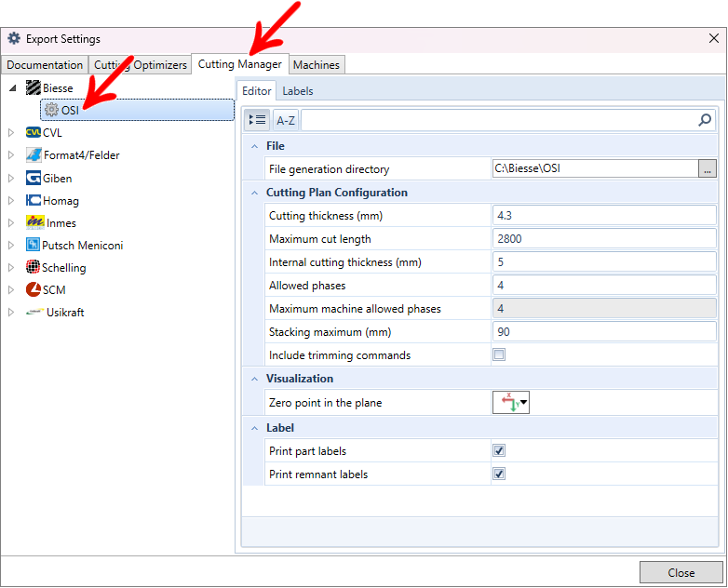Sort properties alphabetically with A-Z
This screenshot has height=588, width=728.
coord(286,121)
